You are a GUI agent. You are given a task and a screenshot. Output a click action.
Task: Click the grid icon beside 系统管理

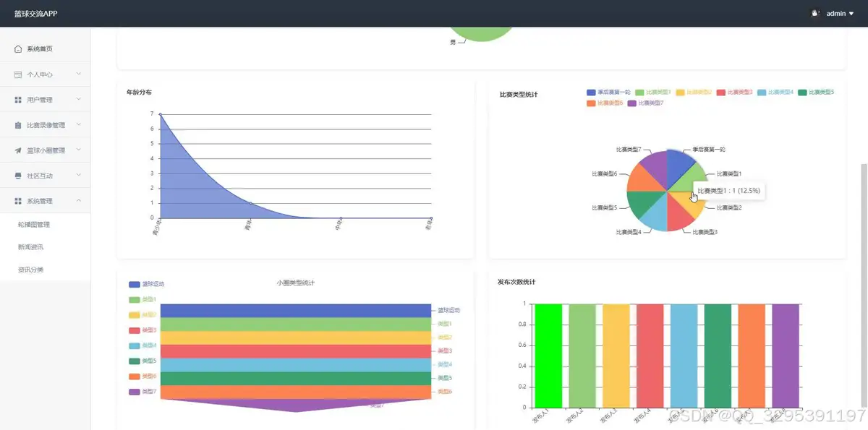[x=18, y=201]
